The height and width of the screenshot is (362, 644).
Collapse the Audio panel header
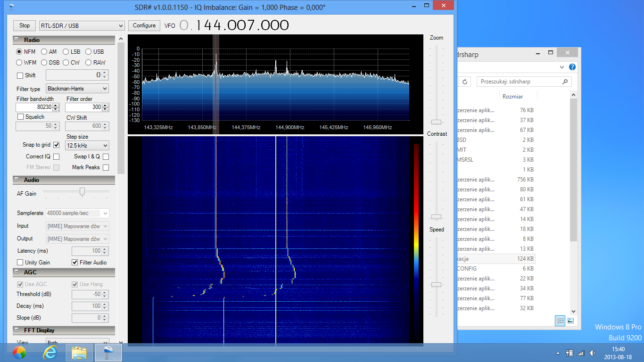pyautogui.click(x=16, y=180)
